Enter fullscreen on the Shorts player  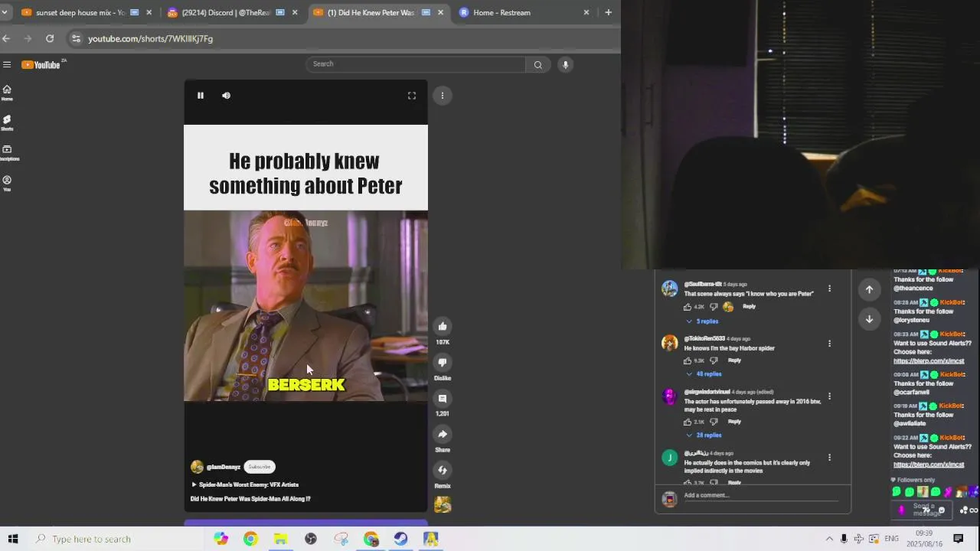click(412, 96)
